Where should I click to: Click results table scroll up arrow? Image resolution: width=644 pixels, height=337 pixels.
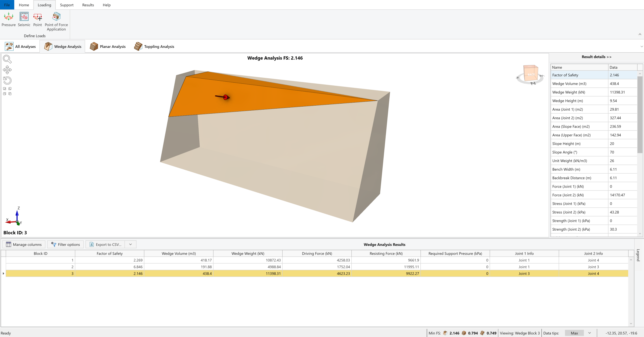pyautogui.click(x=631, y=260)
